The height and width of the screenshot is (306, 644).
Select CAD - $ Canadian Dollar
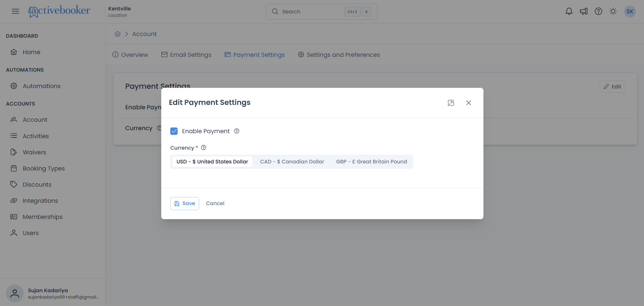point(292,162)
